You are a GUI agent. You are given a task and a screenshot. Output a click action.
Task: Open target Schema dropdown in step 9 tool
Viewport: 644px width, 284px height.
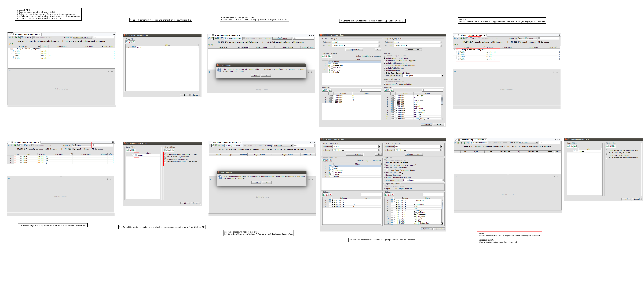pos(418,46)
